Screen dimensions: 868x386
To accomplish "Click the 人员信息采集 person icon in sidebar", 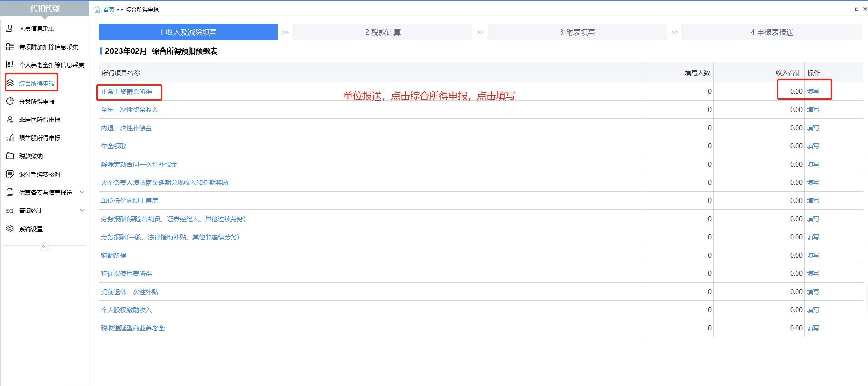I will pos(10,29).
